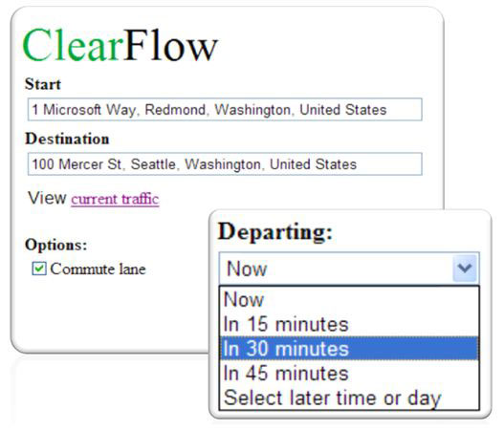
Task: Click the Start label
Action: (43, 84)
